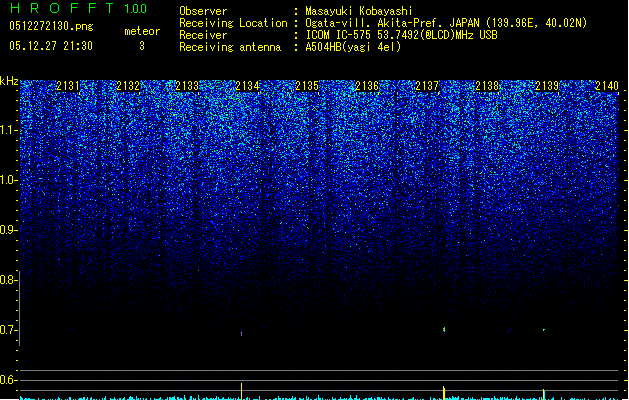Image resolution: width=629 pixels, height=400 pixels.
Task: Click the yellow intensity spike below 2134
Action: tap(241, 391)
